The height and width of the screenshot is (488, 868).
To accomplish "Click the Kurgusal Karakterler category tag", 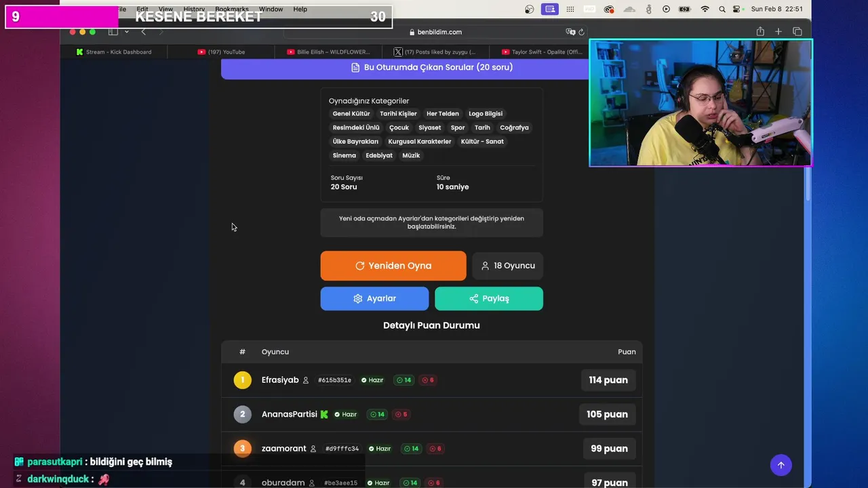I will coord(419,142).
